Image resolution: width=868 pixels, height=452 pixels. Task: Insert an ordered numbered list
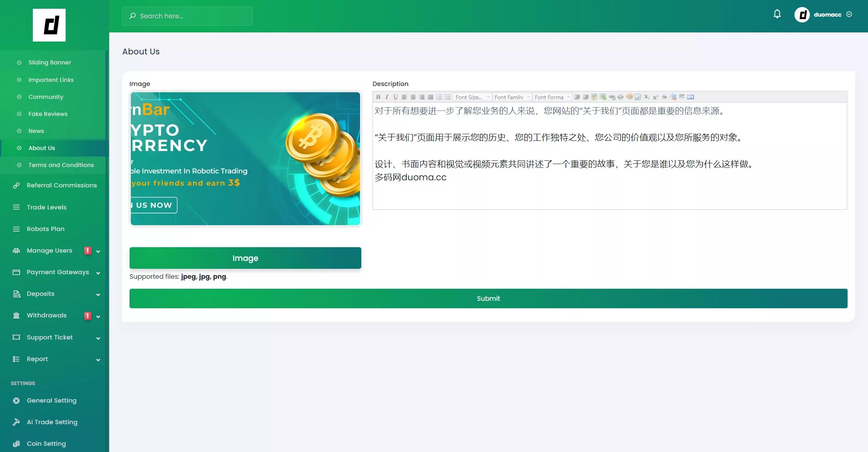pos(439,97)
